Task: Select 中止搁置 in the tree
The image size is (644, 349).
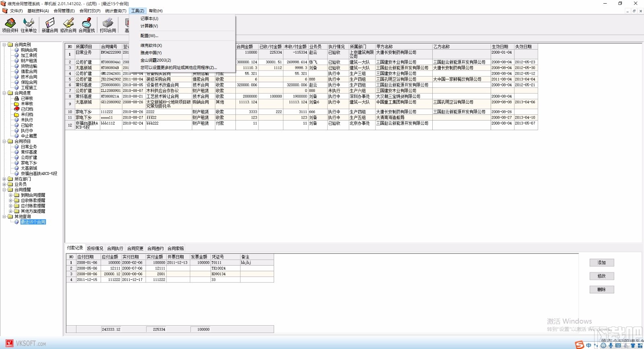Action: pos(29,136)
